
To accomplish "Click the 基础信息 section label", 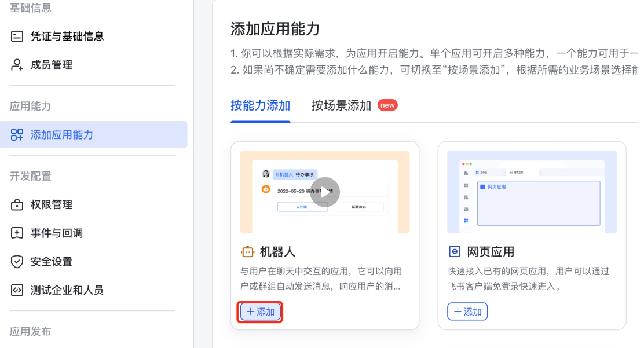I will tap(30, 8).
